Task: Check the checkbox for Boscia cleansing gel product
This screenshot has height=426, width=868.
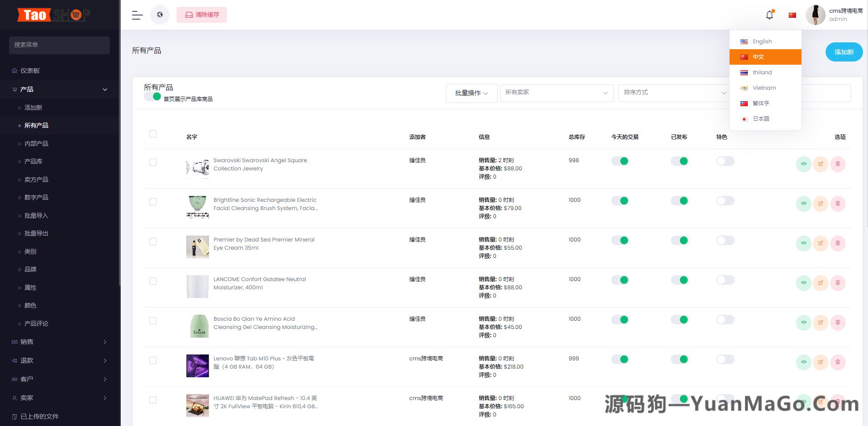Action: pyautogui.click(x=153, y=320)
